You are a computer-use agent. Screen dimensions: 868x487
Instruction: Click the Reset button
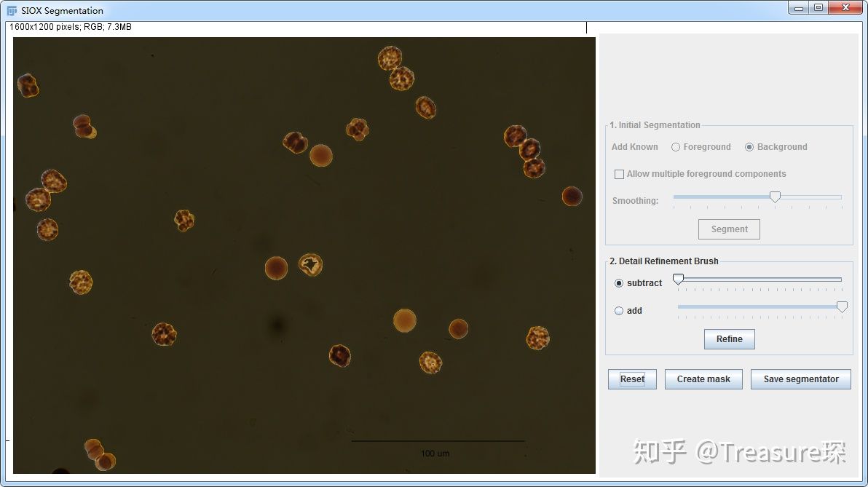pyautogui.click(x=632, y=379)
